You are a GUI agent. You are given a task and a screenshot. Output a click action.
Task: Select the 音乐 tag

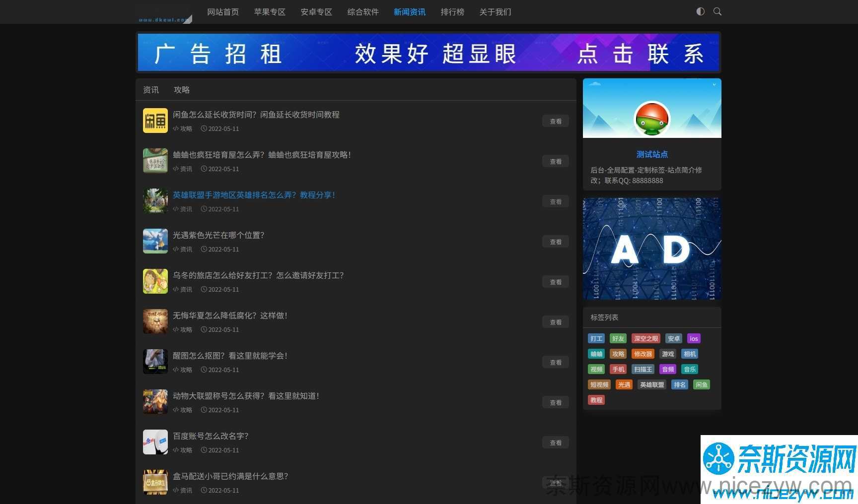(x=690, y=369)
